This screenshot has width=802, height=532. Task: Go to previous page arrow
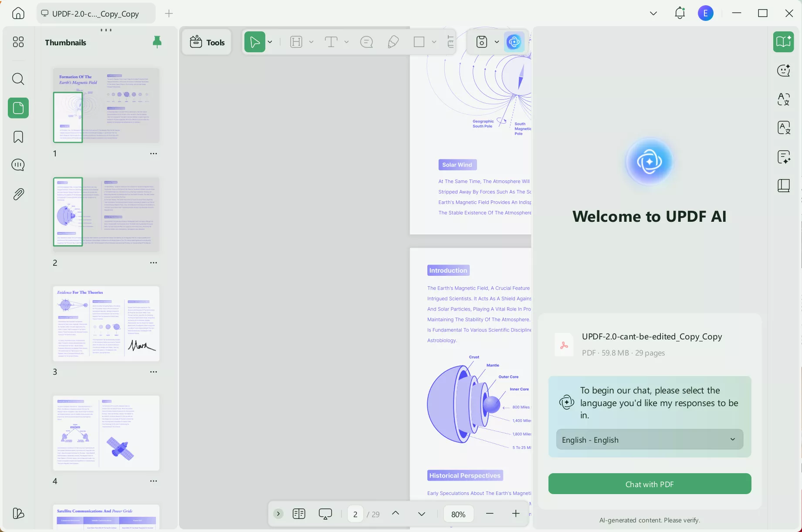[x=396, y=513]
